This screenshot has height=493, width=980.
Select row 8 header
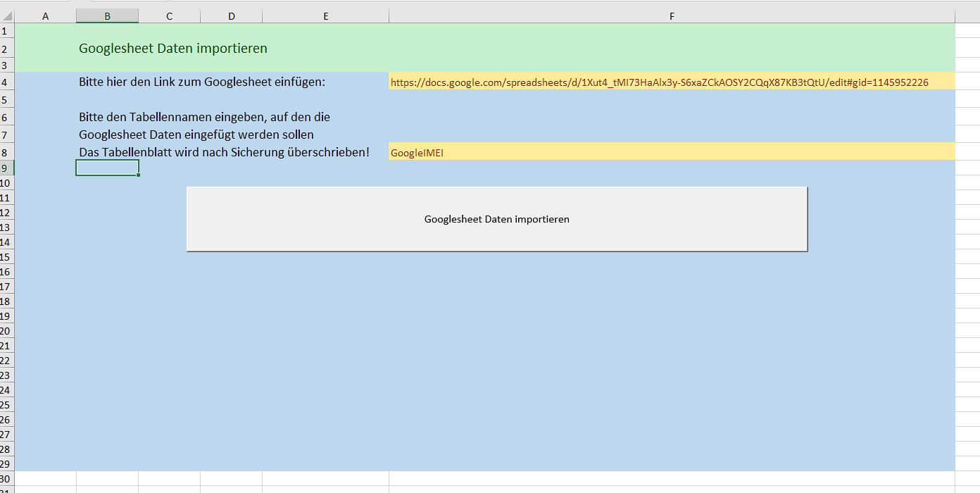click(x=7, y=152)
